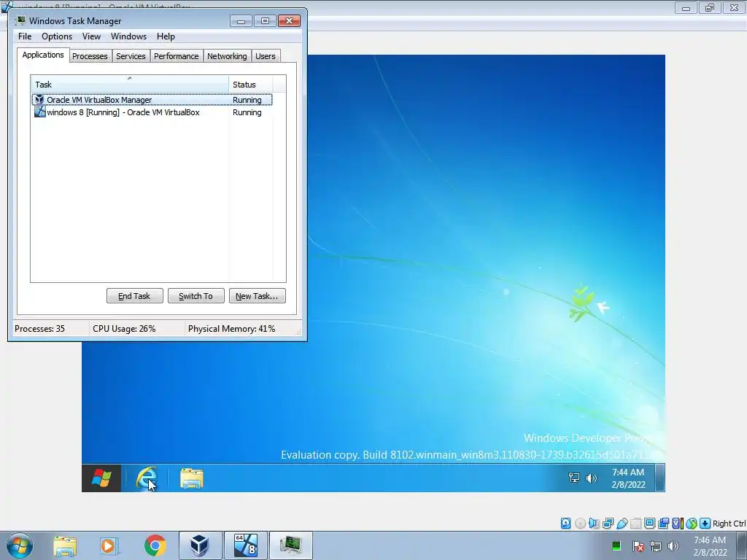
Task: Click Processes: 35 in status bar
Action: pyautogui.click(x=39, y=329)
